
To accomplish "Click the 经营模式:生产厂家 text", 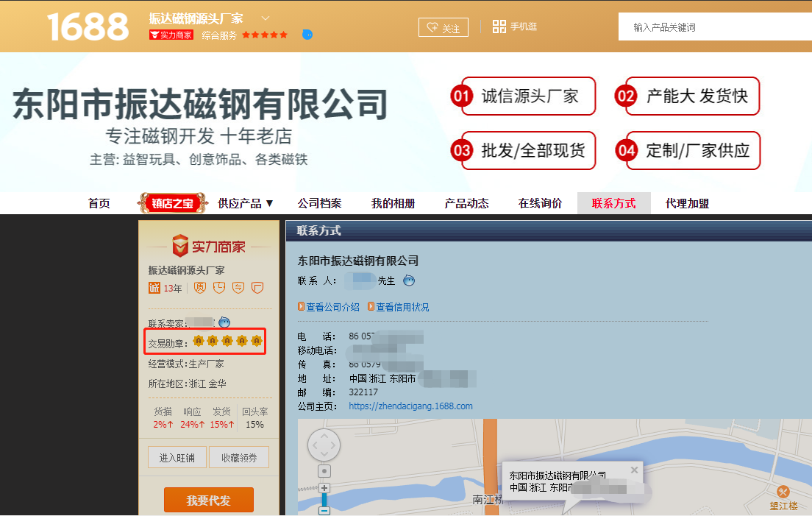I will point(186,364).
